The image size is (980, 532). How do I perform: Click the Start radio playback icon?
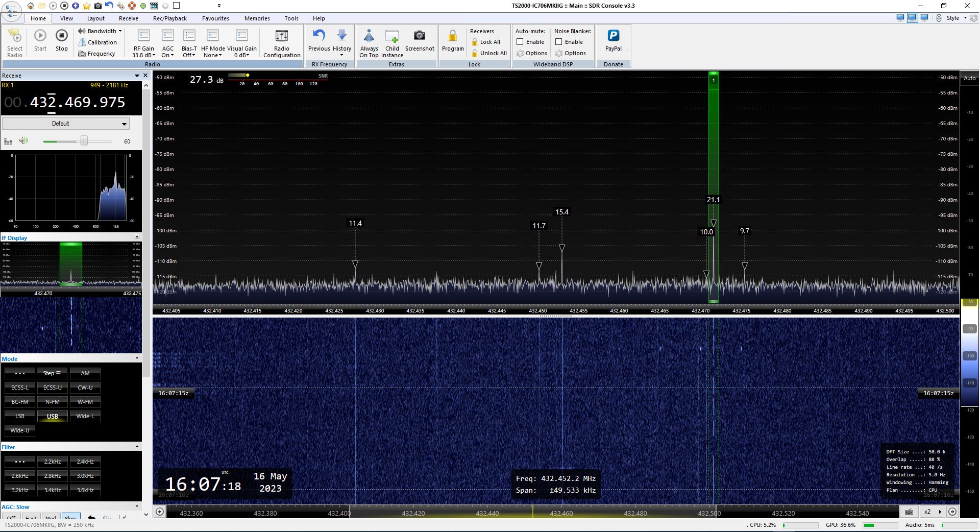pos(40,36)
